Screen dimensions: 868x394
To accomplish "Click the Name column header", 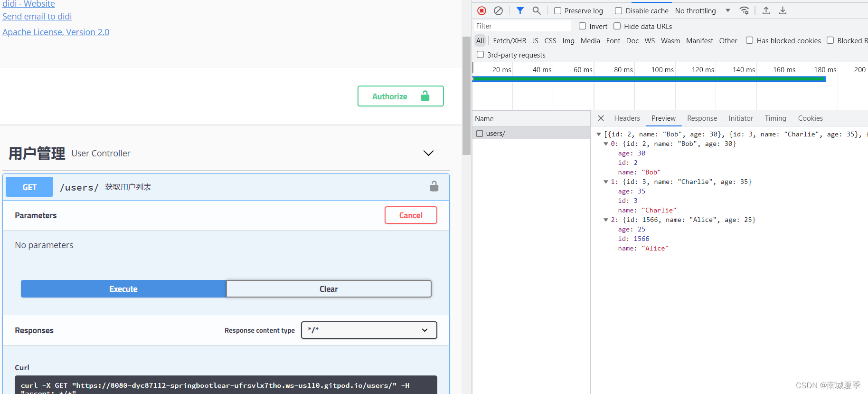I will (531, 118).
